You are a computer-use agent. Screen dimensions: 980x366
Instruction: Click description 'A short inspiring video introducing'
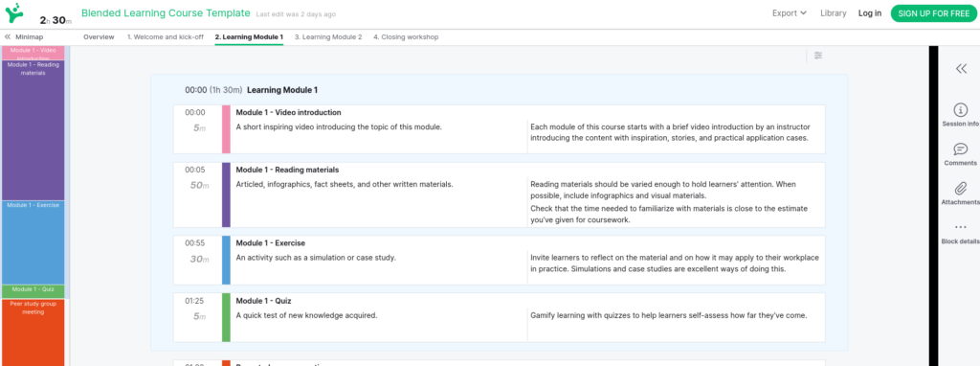339,127
